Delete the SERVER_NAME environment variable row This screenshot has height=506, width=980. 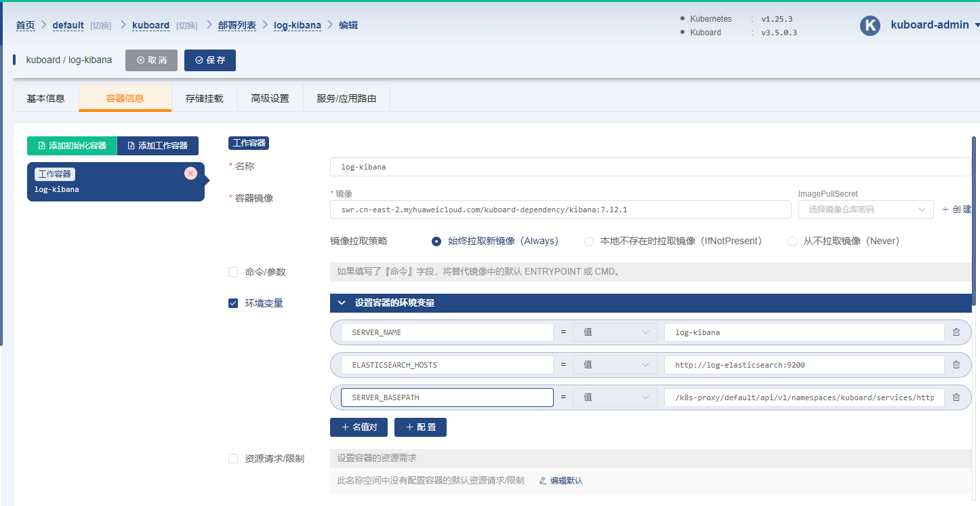(956, 332)
